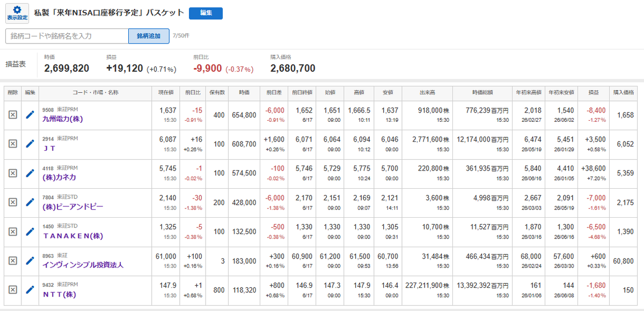This screenshot has width=644, height=311.
Task: Click the 時価総額 column header
Action: (482, 93)
